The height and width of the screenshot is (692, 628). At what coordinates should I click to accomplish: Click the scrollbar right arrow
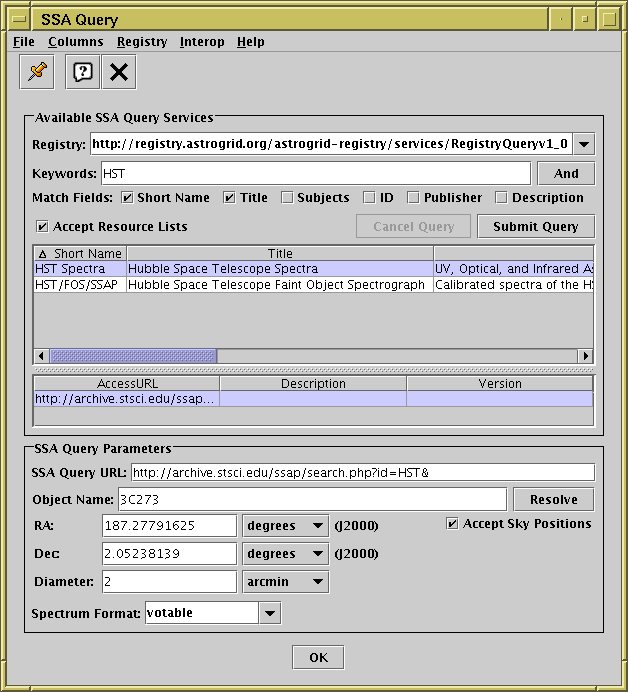(x=586, y=356)
